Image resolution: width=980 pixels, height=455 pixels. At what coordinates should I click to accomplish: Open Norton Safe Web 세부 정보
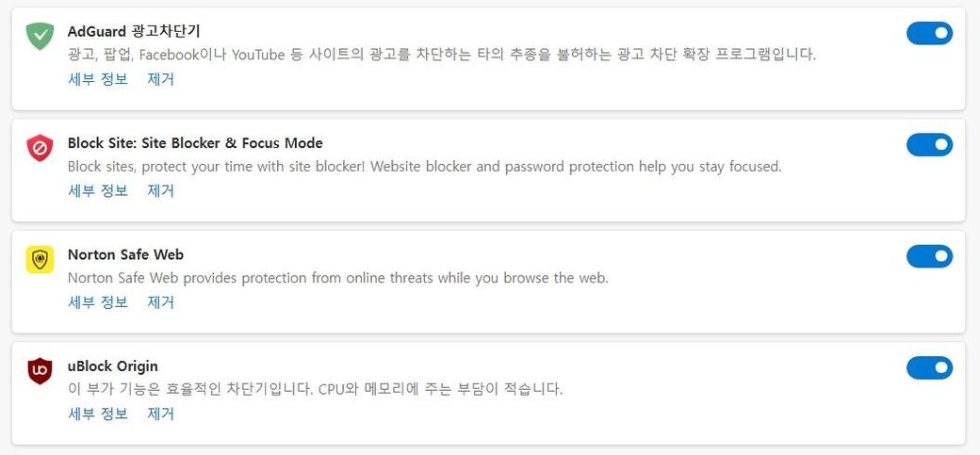click(98, 302)
